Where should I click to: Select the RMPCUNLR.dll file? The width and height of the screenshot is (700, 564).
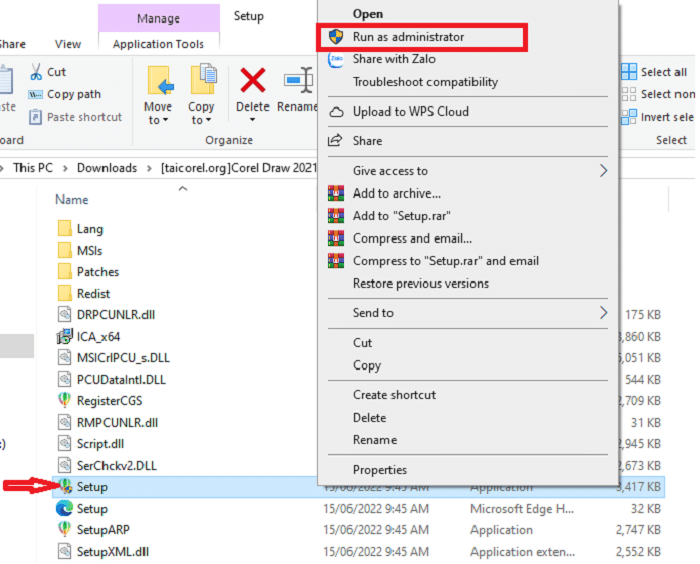point(117,422)
